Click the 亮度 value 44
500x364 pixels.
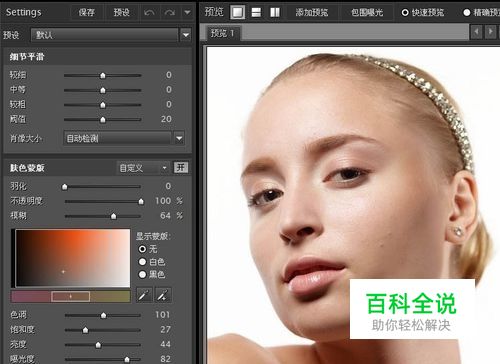tap(165, 344)
